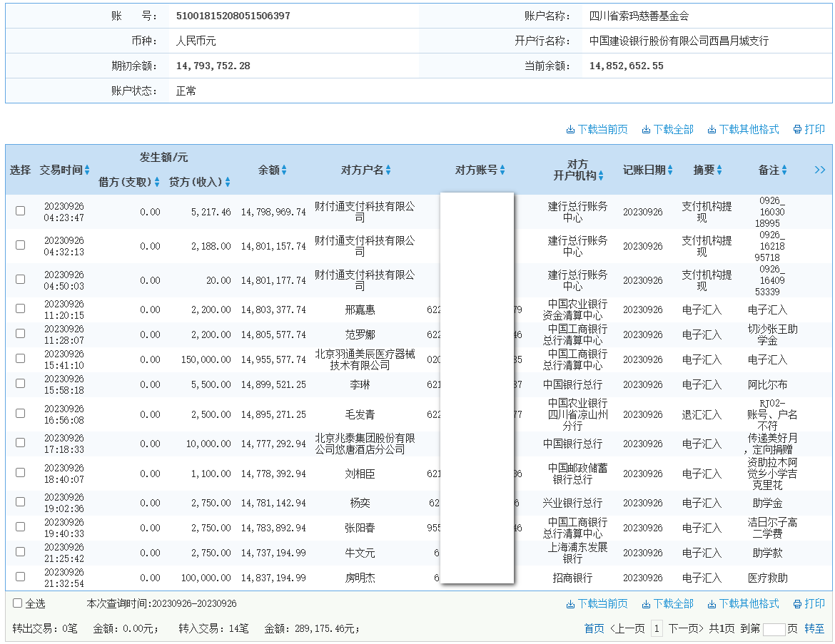Viewport: 835px width, 644px height.
Task: Click account name 四川省索玛慈善基金会
Action: 639,16
